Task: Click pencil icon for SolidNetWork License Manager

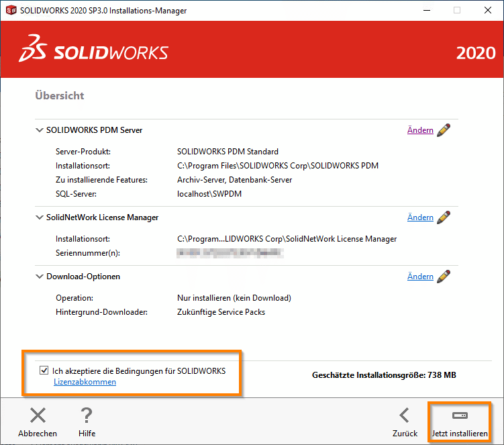Action: click(x=443, y=217)
